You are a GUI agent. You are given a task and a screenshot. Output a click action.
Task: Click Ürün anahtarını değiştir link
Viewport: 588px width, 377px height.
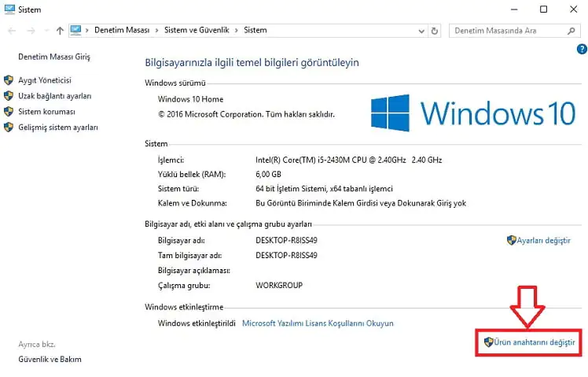tap(535, 343)
